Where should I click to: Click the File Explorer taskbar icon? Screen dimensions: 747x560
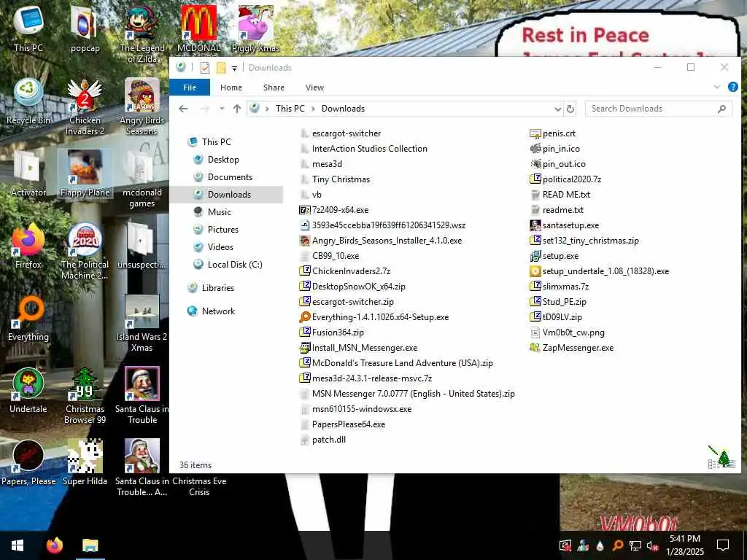click(x=90, y=545)
